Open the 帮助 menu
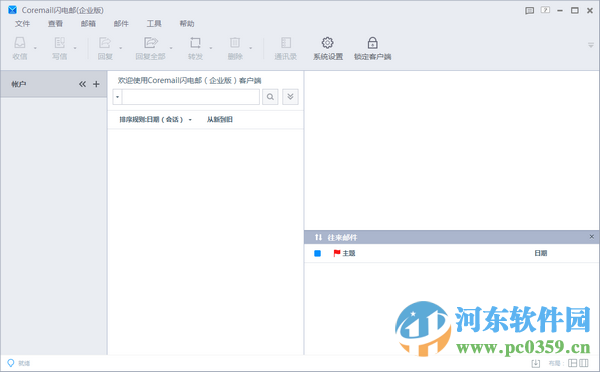 click(187, 24)
